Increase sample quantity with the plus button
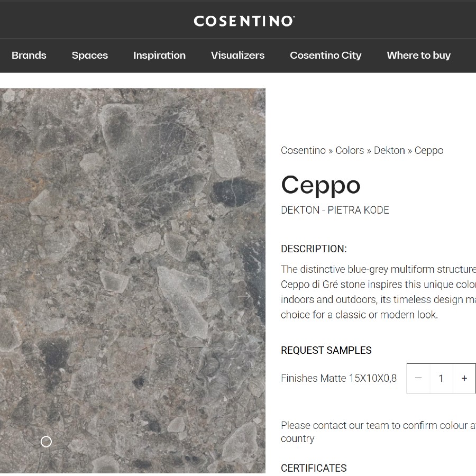 pyautogui.click(x=464, y=378)
